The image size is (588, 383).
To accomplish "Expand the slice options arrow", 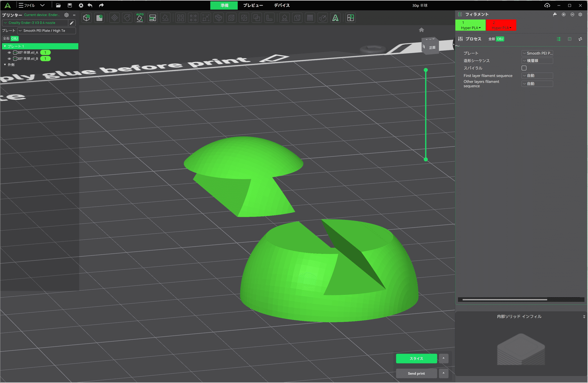I will pyautogui.click(x=444, y=358).
